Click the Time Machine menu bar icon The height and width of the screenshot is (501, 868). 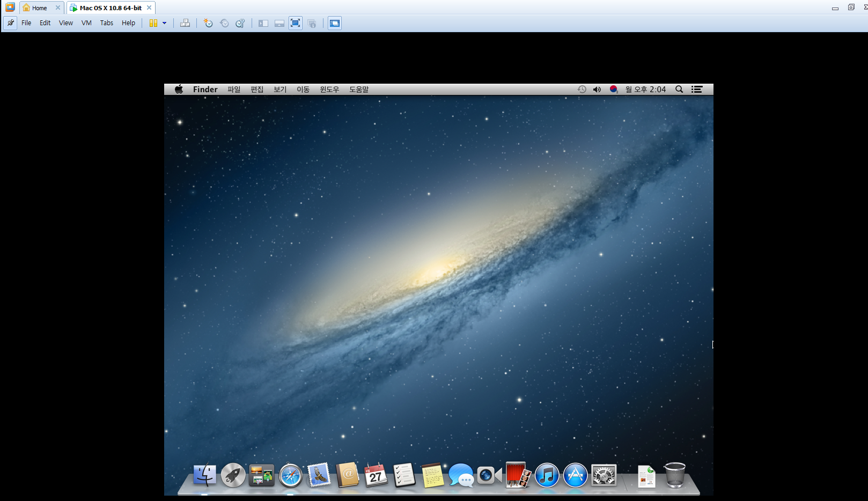click(582, 90)
